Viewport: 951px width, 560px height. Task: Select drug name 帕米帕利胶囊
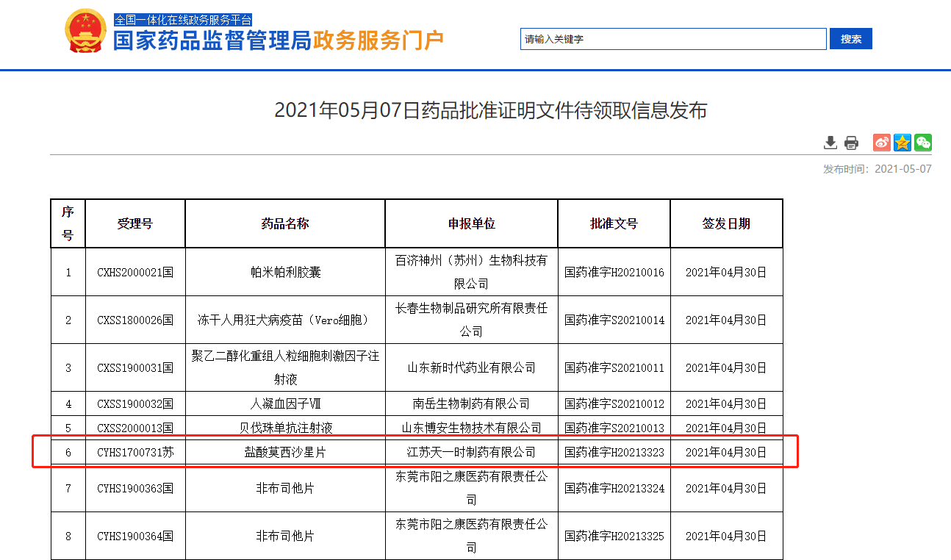coord(285,272)
